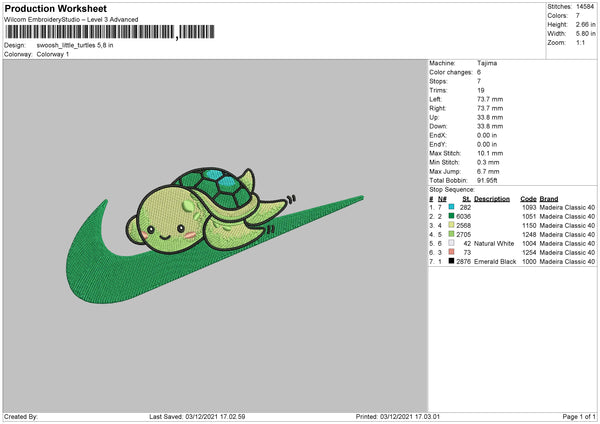Click the 'EndX:' 0.00 in value
Screen dimensions: 600x424
[x=487, y=135]
